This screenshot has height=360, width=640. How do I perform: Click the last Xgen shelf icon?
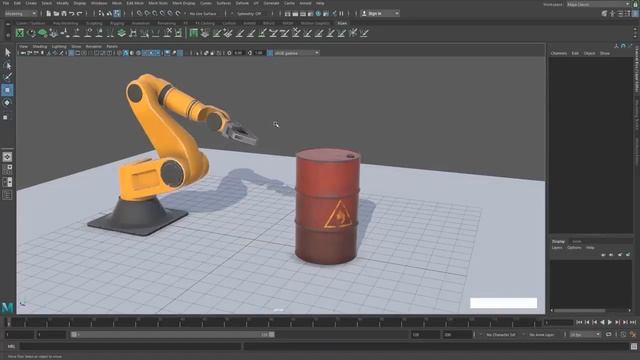point(364,33)
